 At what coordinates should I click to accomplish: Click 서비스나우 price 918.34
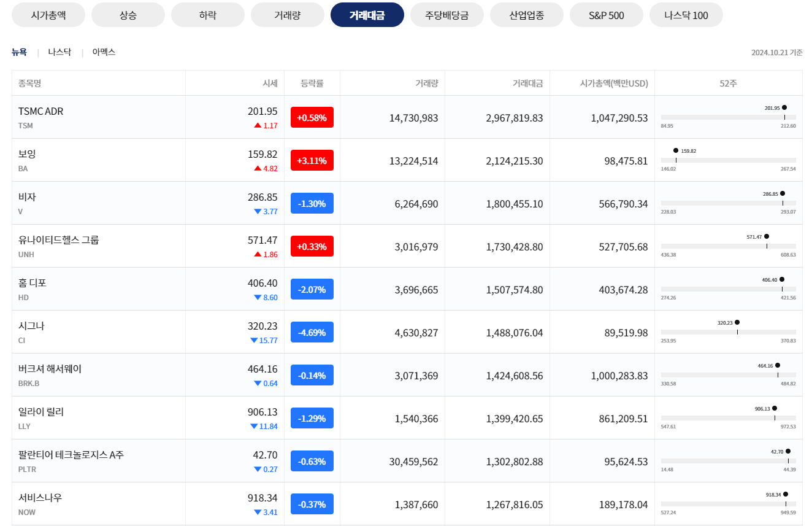pos(262,498)
